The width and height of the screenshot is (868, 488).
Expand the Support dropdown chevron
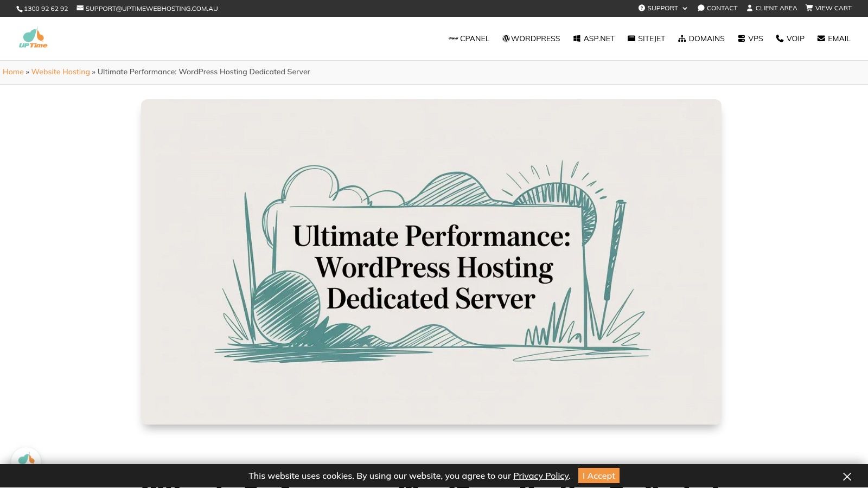685,9
